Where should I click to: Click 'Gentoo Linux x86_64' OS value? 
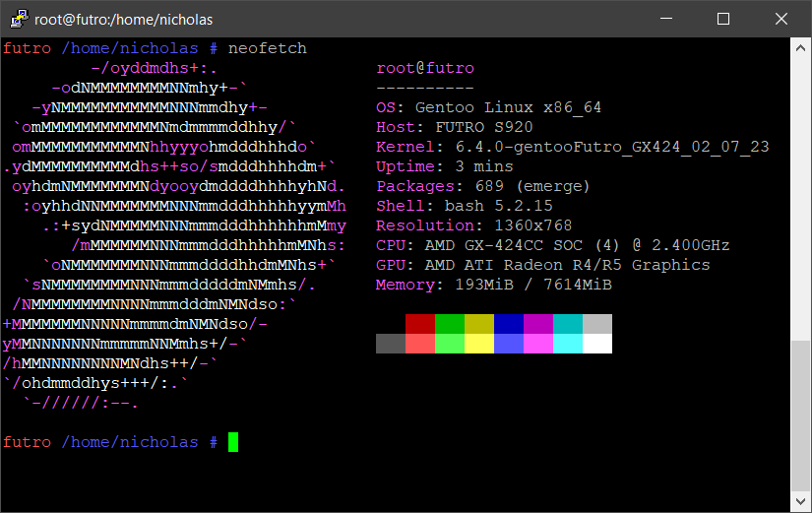(x=508, y=107)
